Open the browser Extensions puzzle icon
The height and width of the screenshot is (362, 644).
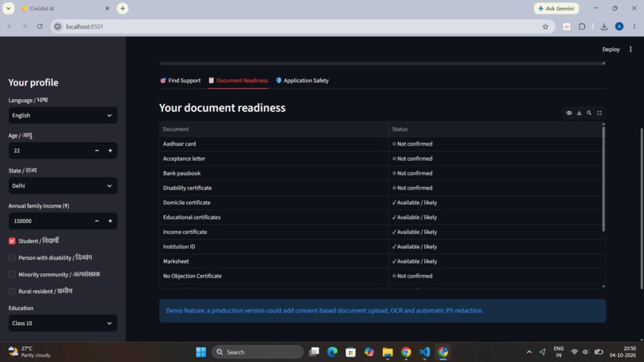582,26
